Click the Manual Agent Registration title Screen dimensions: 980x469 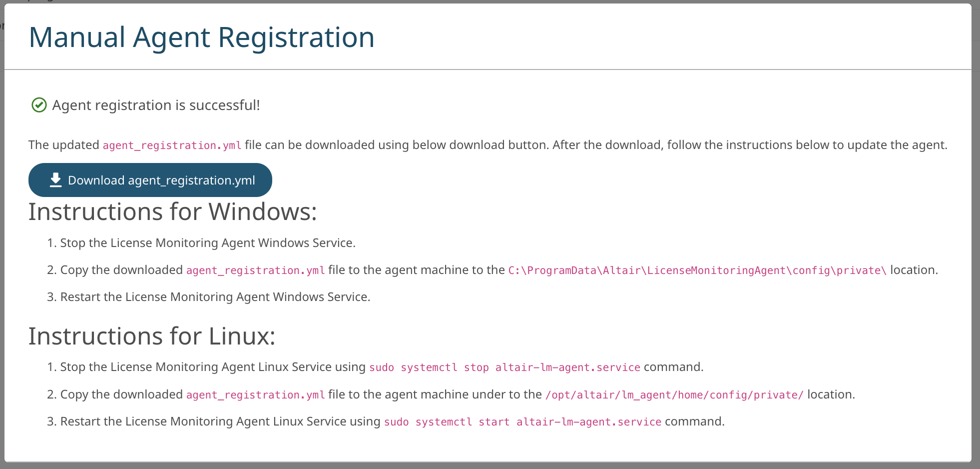pyautogui.click(x=201, y=37)
